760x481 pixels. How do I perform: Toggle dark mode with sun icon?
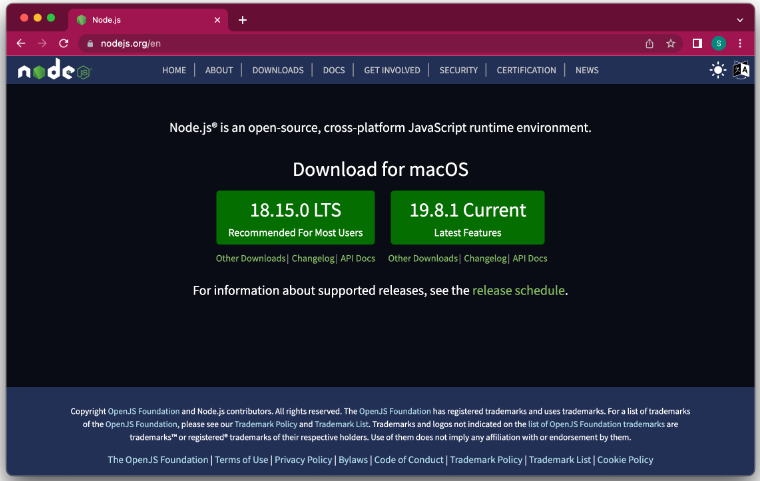(717, 70)
